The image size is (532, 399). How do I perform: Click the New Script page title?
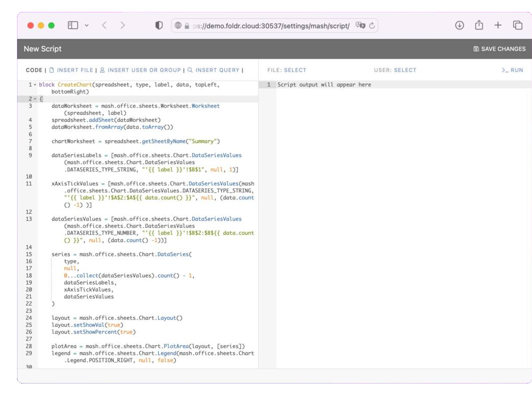point(42,49)
